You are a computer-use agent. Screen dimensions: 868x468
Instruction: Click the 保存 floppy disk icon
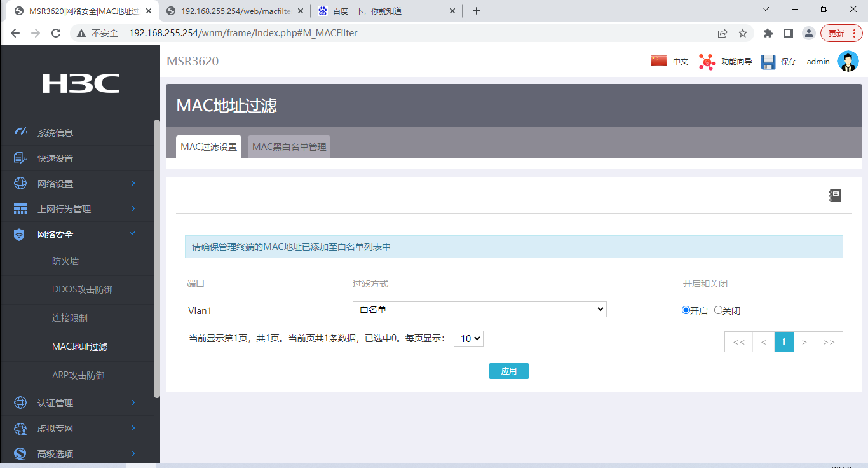[768, 62]
